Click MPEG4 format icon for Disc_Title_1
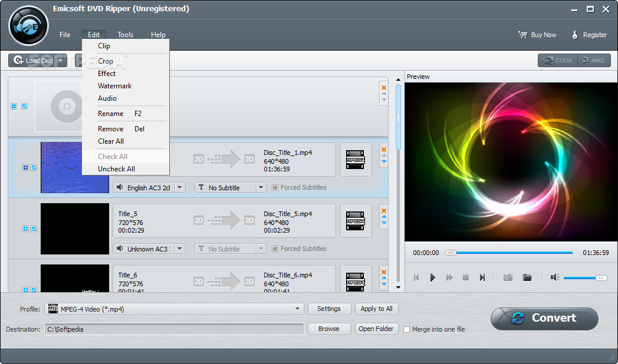This screenshot has width=618, height=364. tap(356, 160)
